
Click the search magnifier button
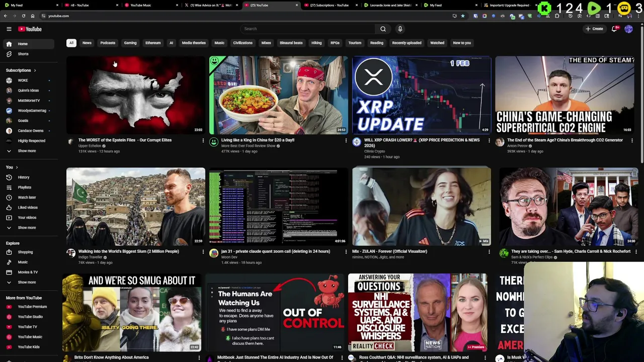[x=383, y=29]
